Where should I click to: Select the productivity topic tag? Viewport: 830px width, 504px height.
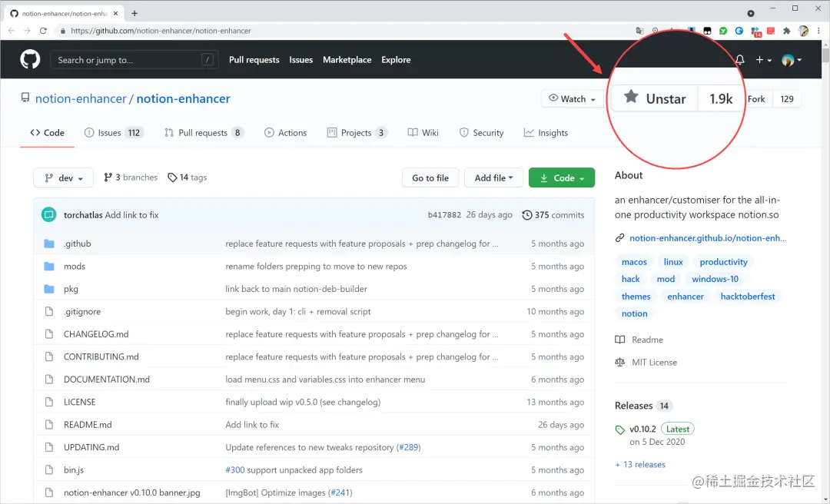pos(723,262)
